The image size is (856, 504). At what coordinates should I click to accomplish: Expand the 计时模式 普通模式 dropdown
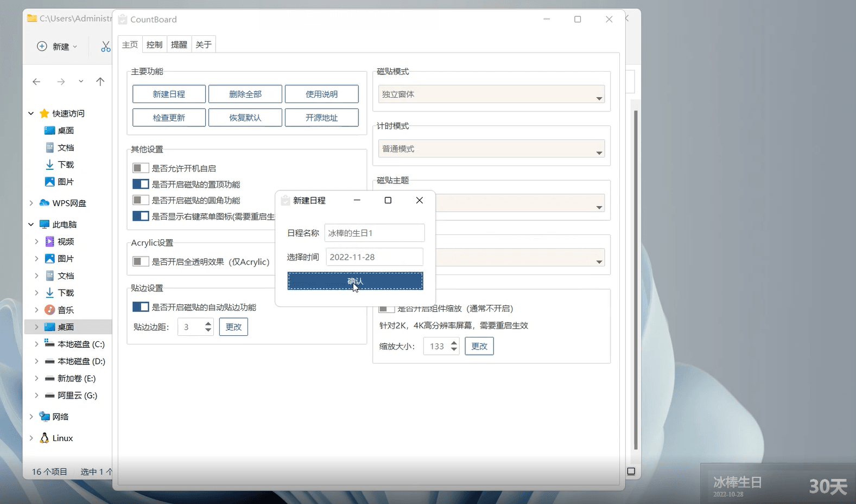492,149
